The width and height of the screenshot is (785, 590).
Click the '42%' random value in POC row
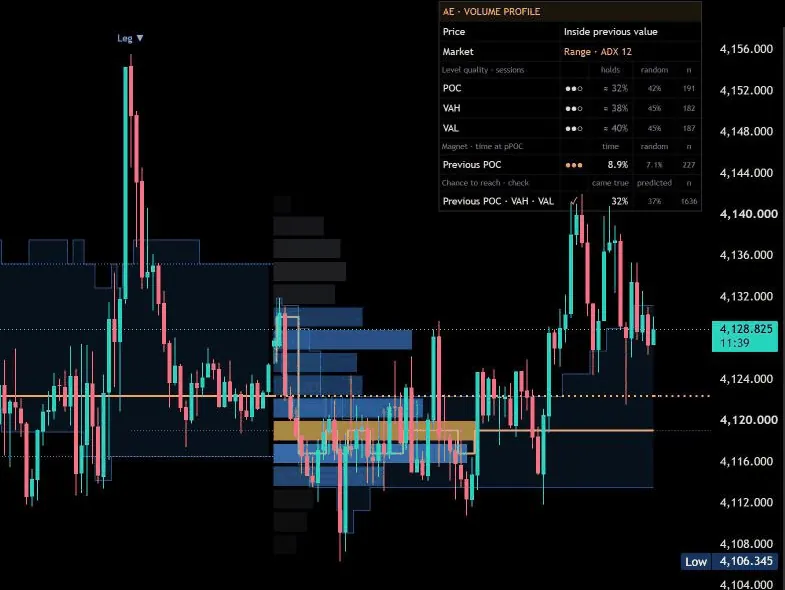click(x=654, y=89)
